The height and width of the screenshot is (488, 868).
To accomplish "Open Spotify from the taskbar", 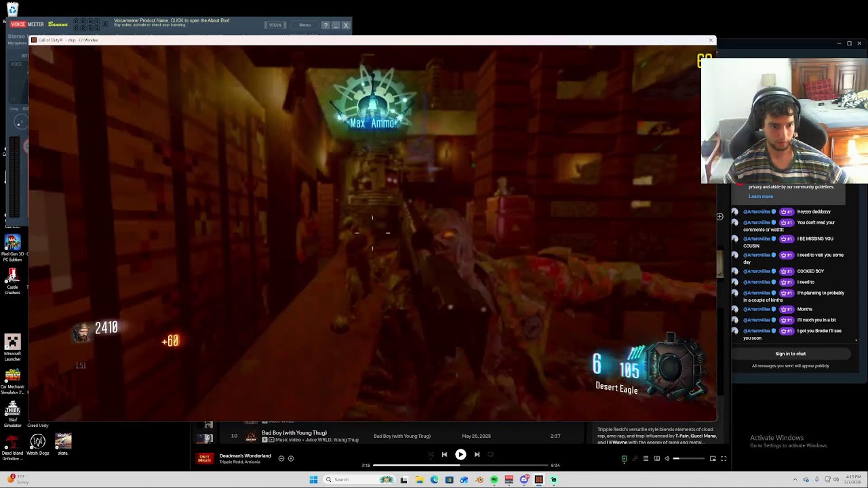I will (494, 480).
